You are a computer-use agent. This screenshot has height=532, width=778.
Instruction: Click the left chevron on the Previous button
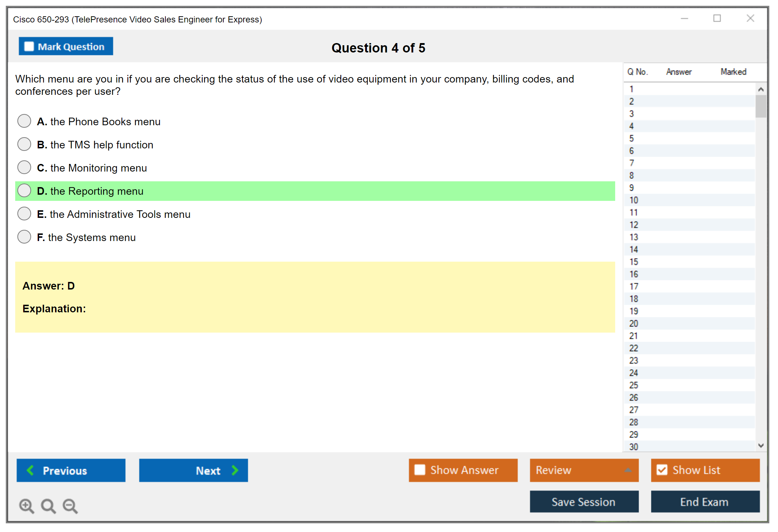point(30,470)
